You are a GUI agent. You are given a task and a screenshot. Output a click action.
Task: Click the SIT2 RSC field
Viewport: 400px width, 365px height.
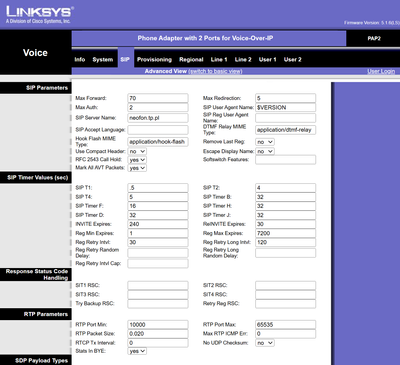[286, 285]
